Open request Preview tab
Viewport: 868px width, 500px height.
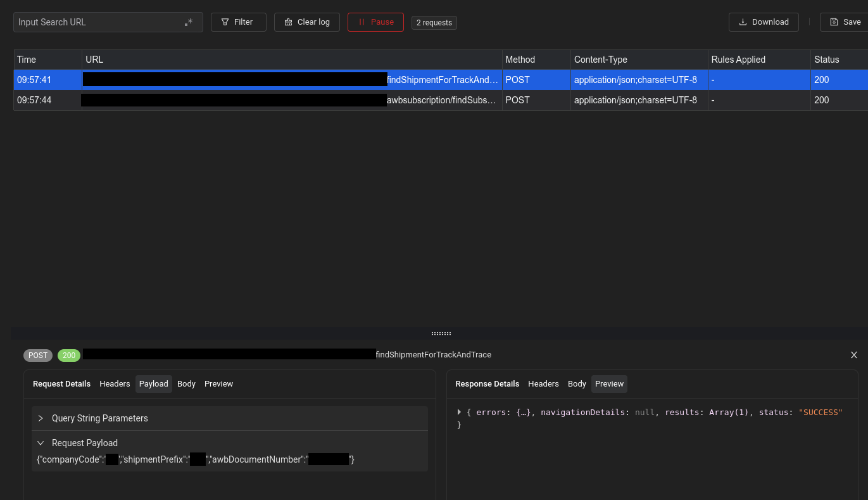pyautogui.click(x=218, y=384)
